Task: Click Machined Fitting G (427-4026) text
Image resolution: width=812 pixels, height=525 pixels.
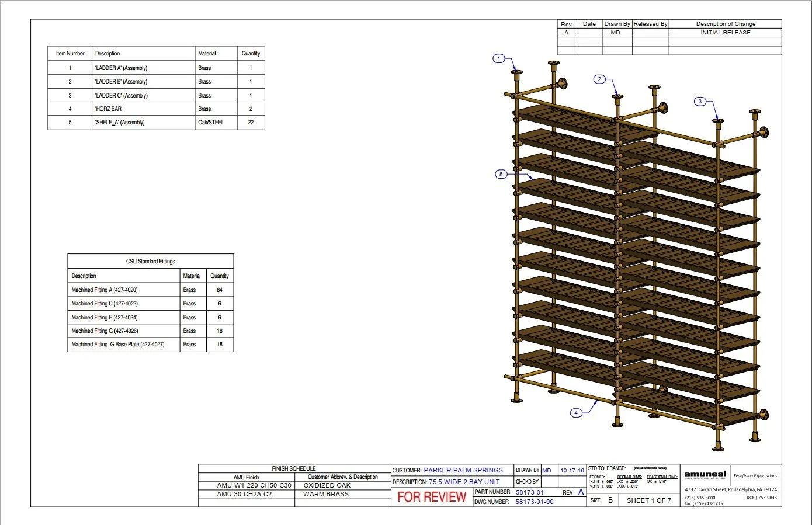Action: tap(105, 331)
